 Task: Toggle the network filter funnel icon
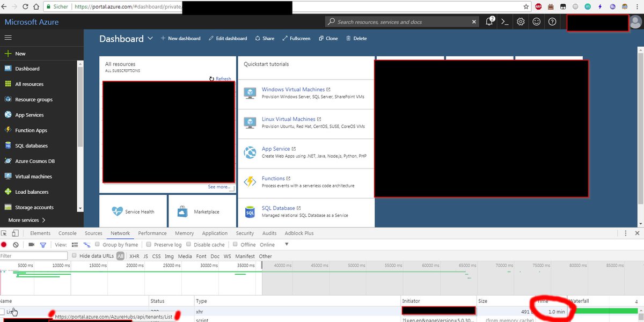(43, 245)
